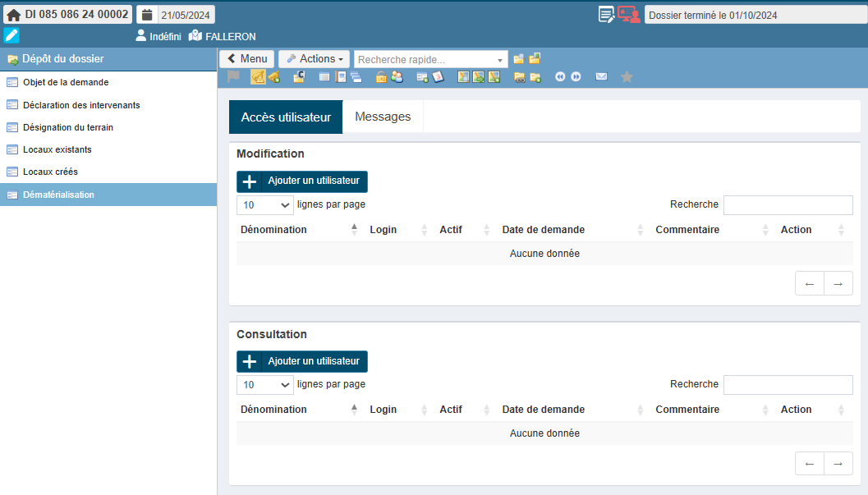Image resolution: width=868 pixels, height=495 pixels.
Task: Click the grey flag icon in toolbar
Action: pyautogui.click(x=234, y=76)
